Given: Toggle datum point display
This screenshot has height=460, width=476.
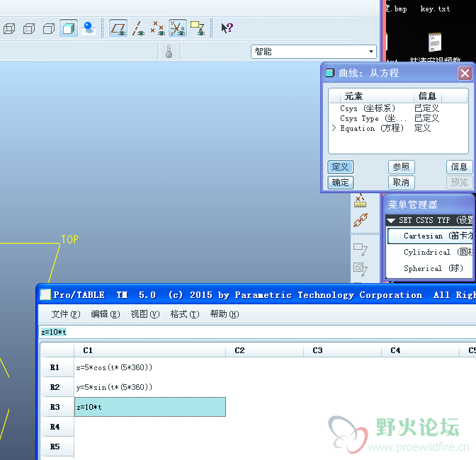Looking at the screenshot, I should (158, 29).
